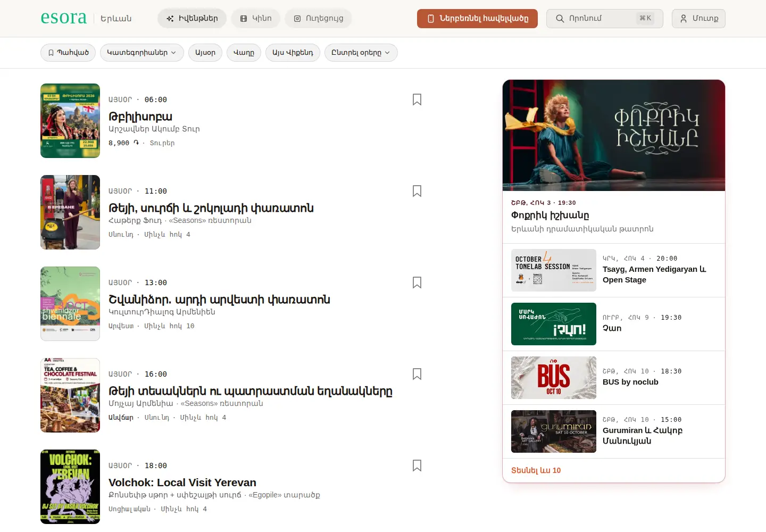Viewport: 766px width, 532px height.
Task: Open the October Tonelab Session thumbnail
Action: tap(554, 270)
